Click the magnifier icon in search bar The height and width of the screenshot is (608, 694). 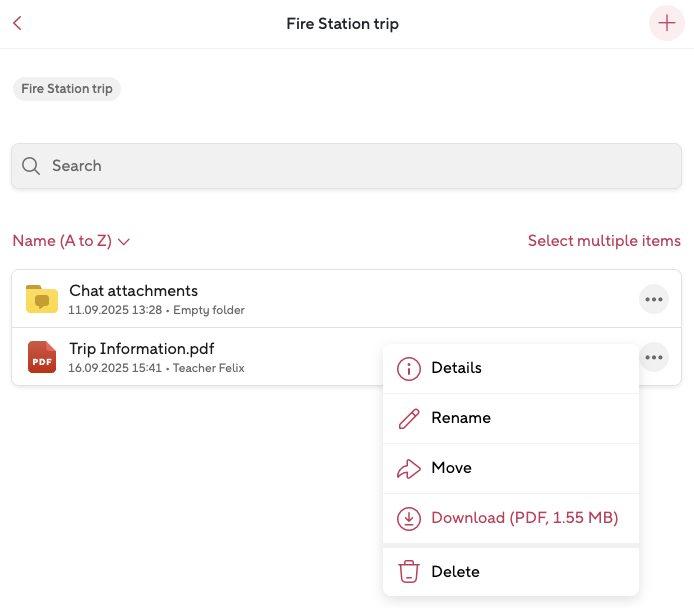click(x=31, y=166)
